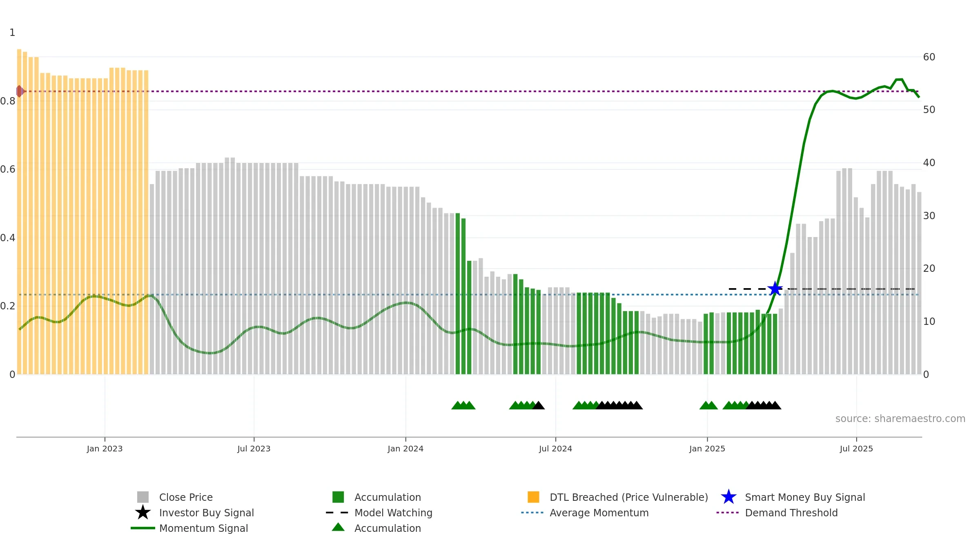Click the blue star marker on the chart

775,289
